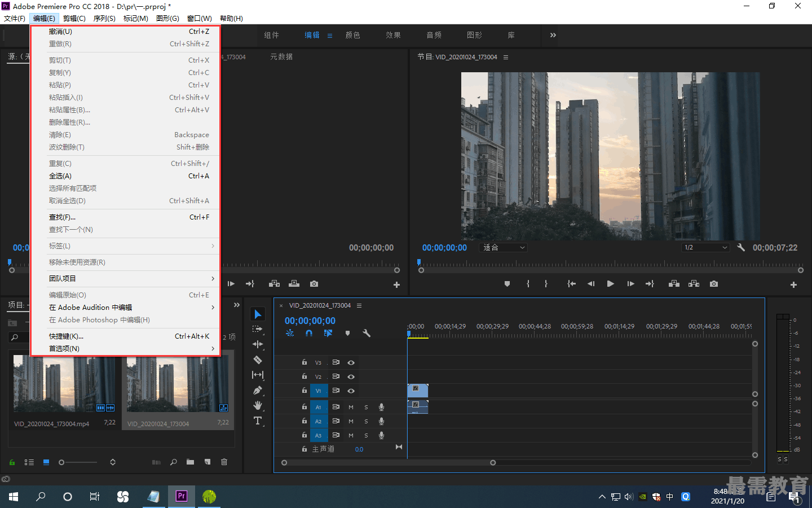Open timeline sequence panel menu
Image resolution: width=812 pixels, height=508 pixels.
pos(359,305)
